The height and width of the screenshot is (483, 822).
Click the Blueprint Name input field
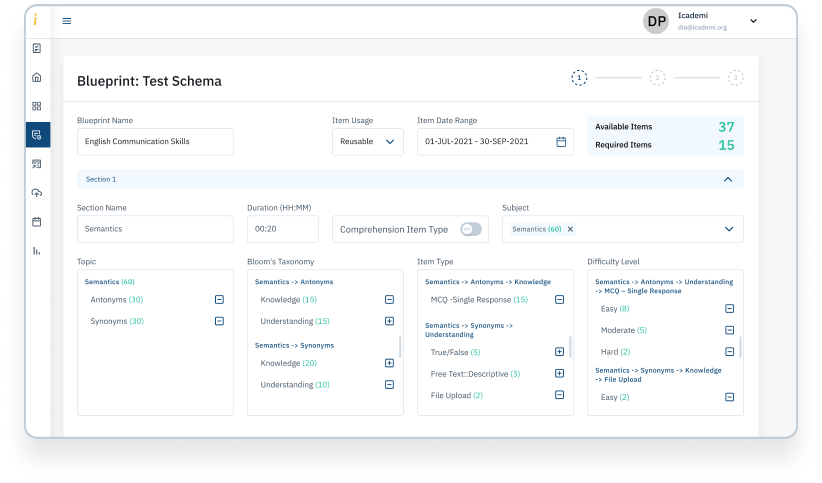[x=155, y=142]
